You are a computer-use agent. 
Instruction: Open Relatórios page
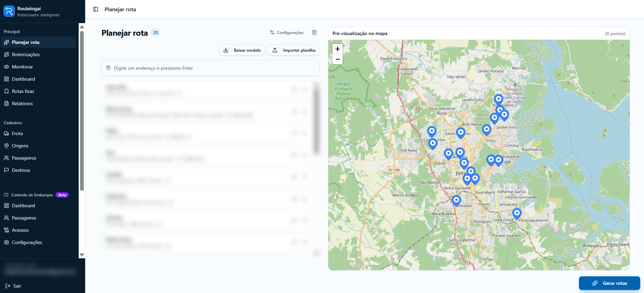point(38,103)
